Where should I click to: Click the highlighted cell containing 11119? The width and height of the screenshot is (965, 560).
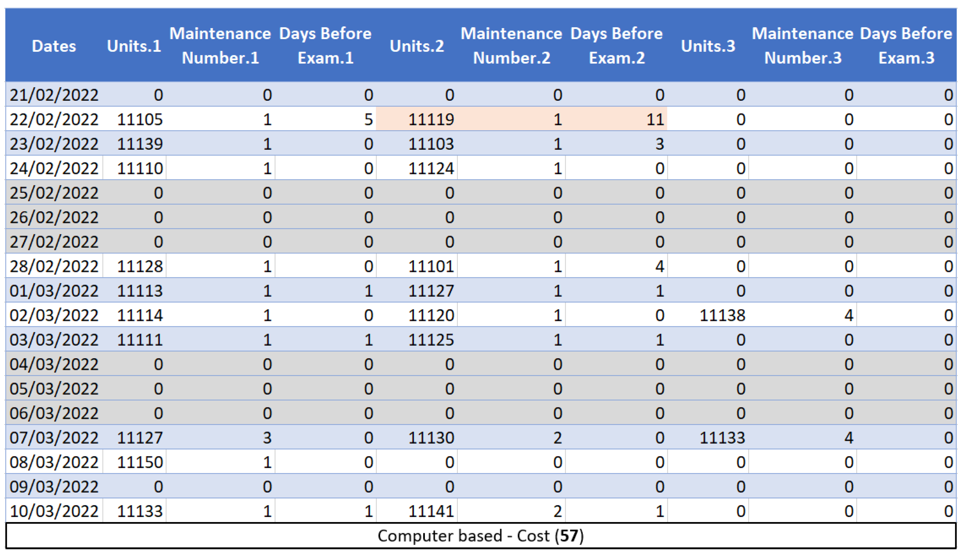(431, 120)
